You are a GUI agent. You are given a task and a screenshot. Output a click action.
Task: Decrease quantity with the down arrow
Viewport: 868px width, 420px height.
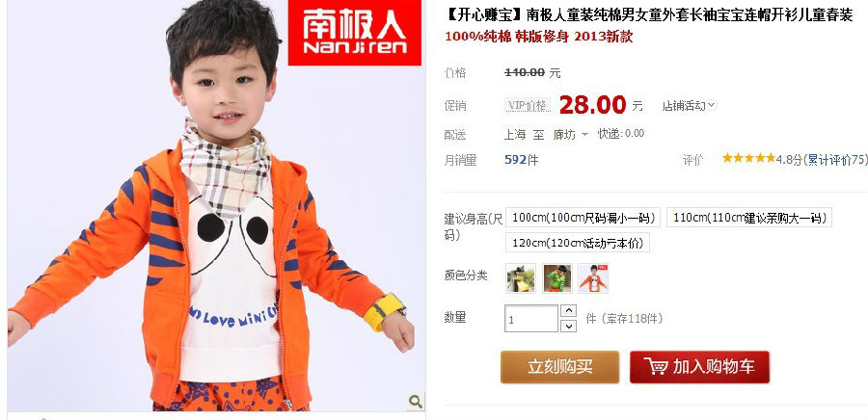pyautogui.click(x=568, y=326)
